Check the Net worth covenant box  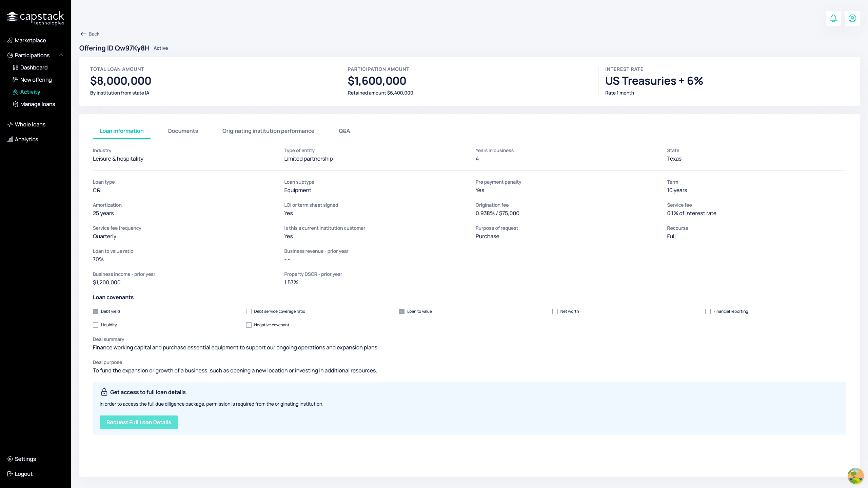coord(555,311)
